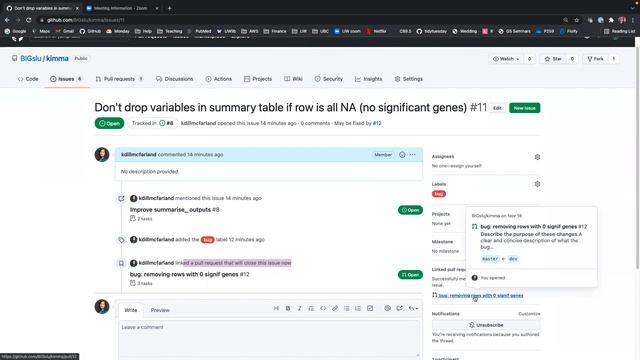The image size is (640, 360).
Task: Open the Actions tab
Action: click(x=218, y=79)
